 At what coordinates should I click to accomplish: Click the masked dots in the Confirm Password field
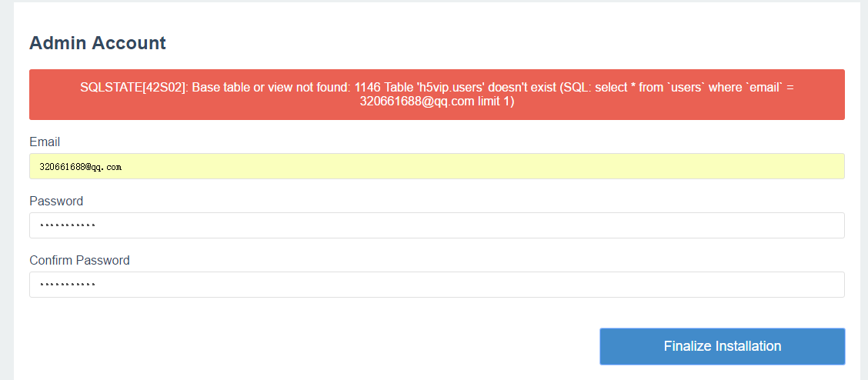(x=68, y=285)
